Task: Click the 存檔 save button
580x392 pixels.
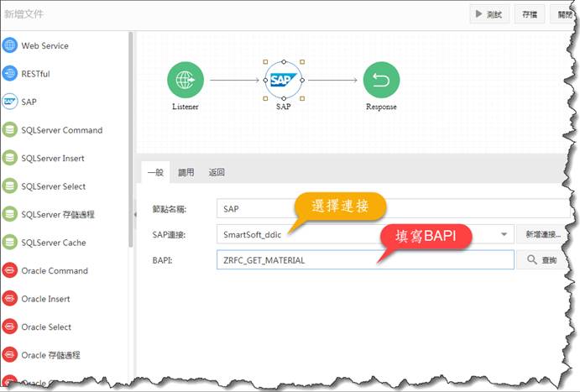Action: click(x=530, y=14)
